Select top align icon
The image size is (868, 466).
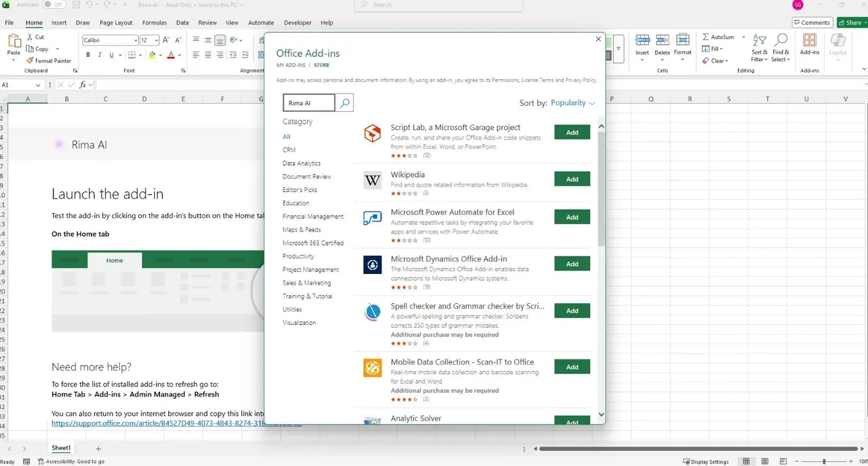click(x=196, y=40)
